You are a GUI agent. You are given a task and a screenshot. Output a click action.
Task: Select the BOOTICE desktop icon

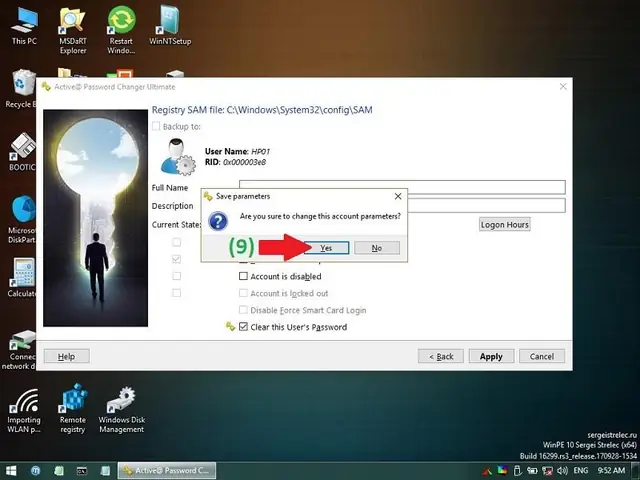click(x=23, y=152)
